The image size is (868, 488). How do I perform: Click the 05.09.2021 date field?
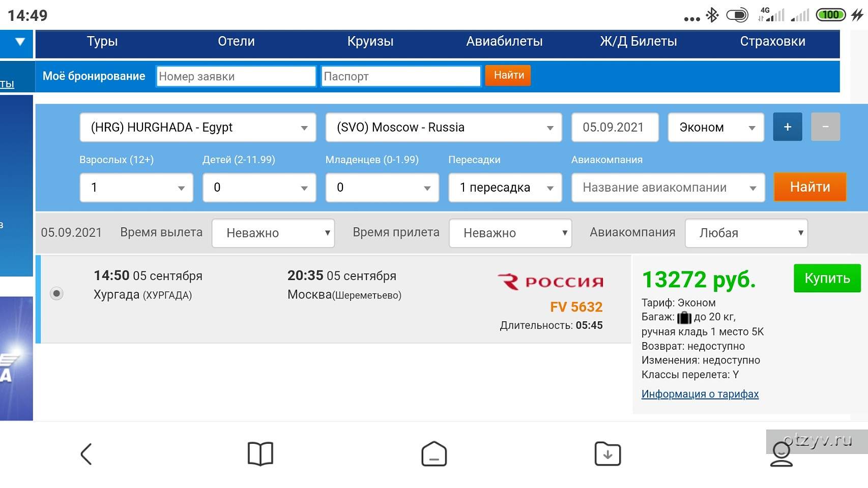coord(615,128)
